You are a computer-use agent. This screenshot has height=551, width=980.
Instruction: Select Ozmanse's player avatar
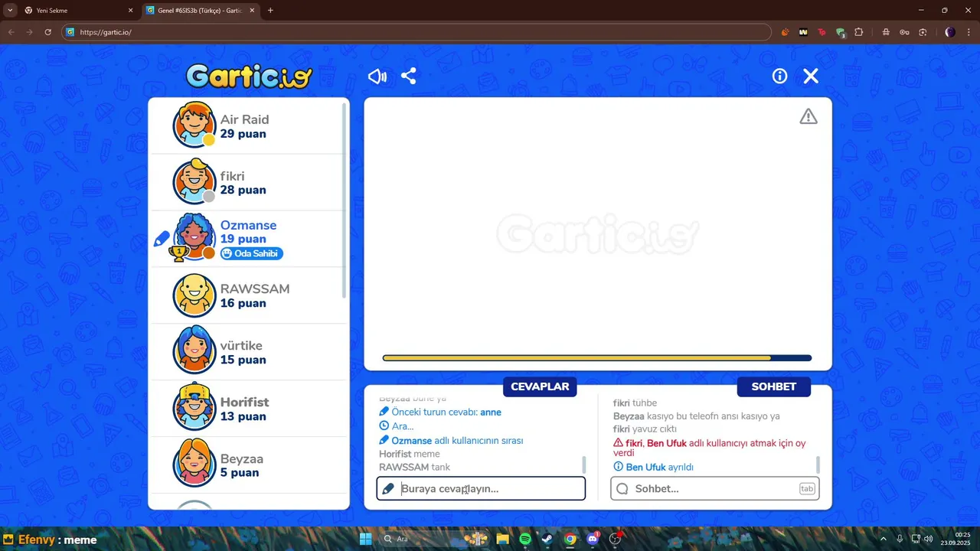194,237
